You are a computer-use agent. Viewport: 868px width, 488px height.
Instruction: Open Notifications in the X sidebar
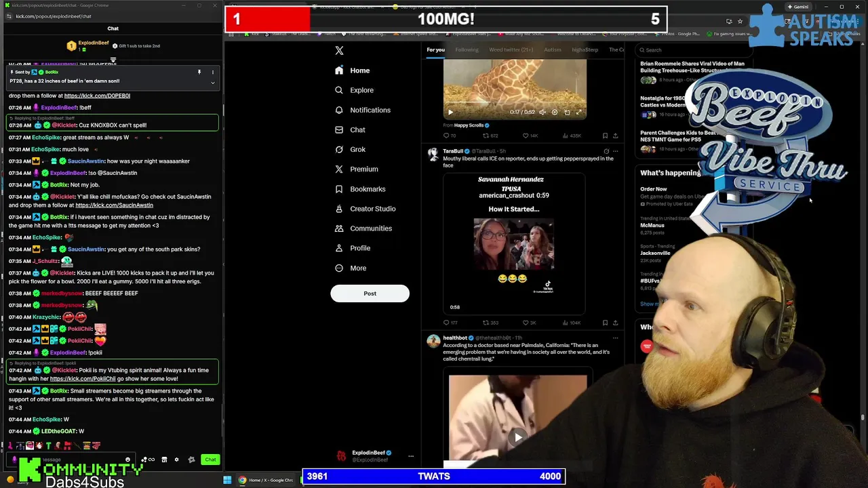click(x=363, y=110)
